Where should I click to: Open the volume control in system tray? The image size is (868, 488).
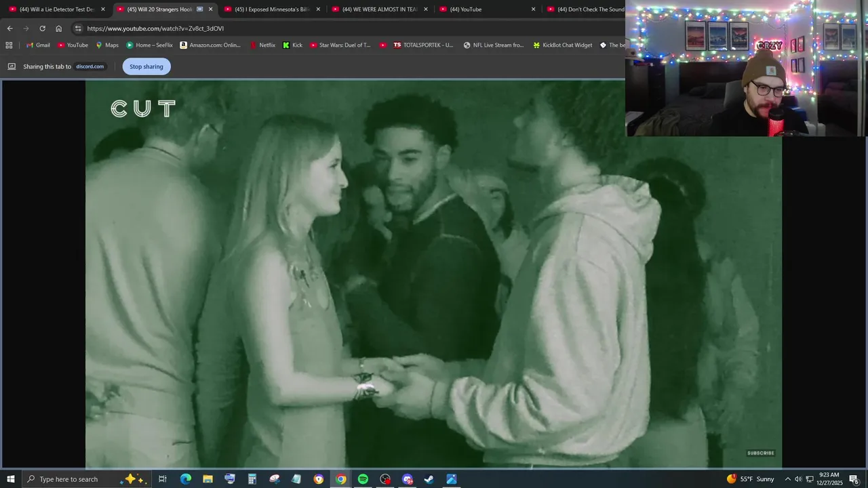click(798, 479)
